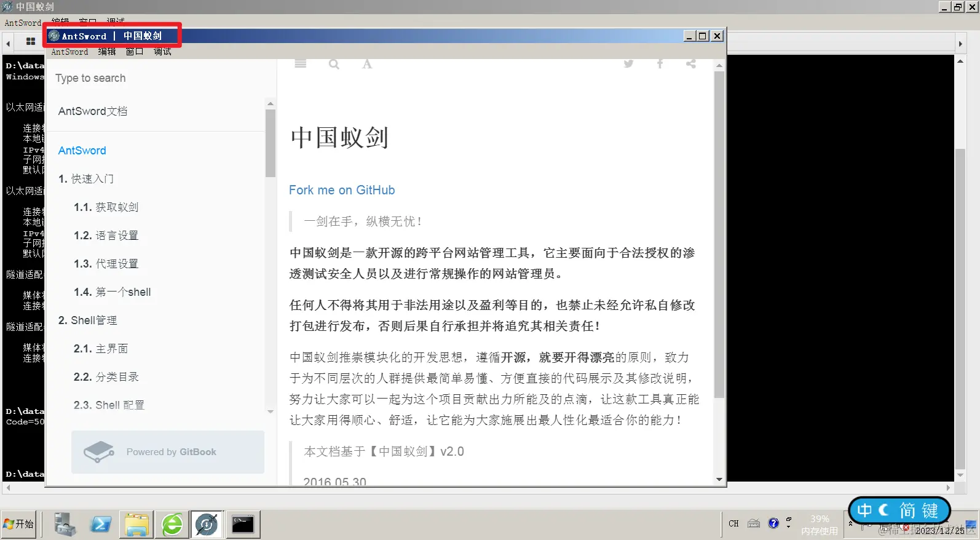Viewport: 980px width, 540px height.
Task: Click the help question mark tray icon
Action: [x=773, y=523]
